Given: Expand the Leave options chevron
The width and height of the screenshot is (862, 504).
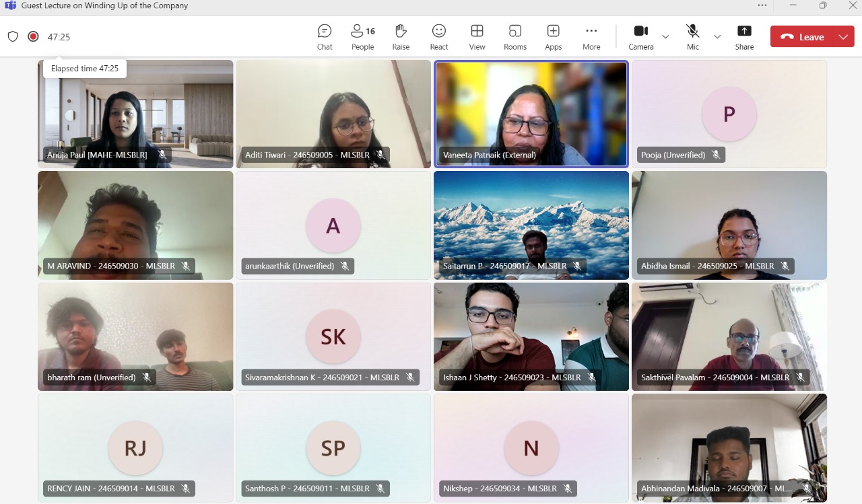Looking at the screenshot, I should click(843, 37).
